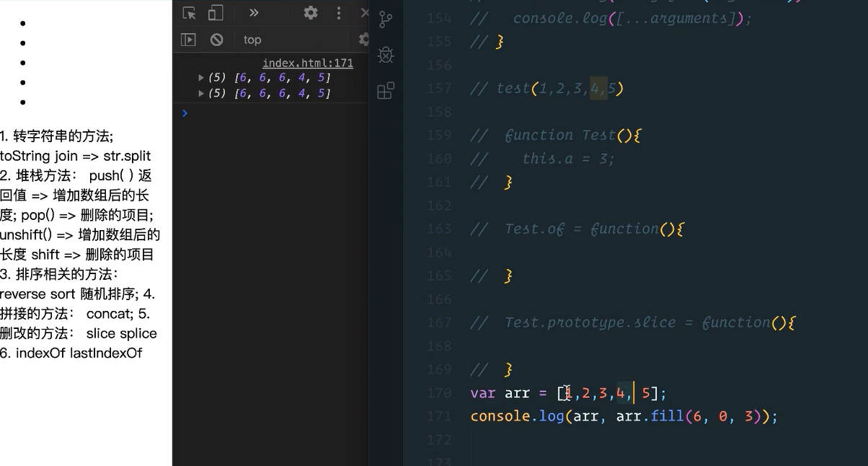Click the 'slice splice' text in the page

(121, 333)
